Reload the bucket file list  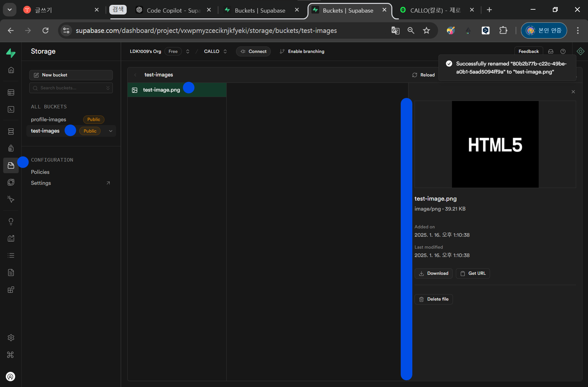tap(424, 75)
